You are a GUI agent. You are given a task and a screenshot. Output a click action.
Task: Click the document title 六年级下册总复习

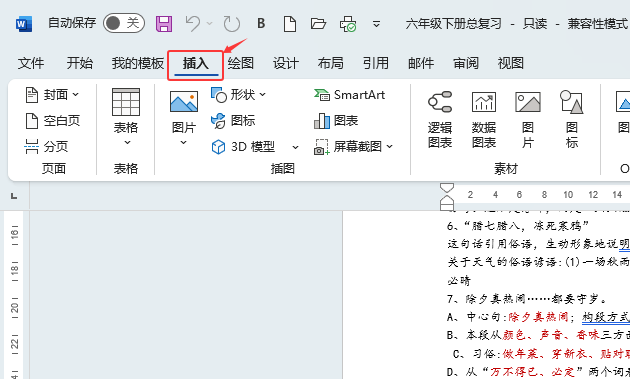click(x=453, y=24)
